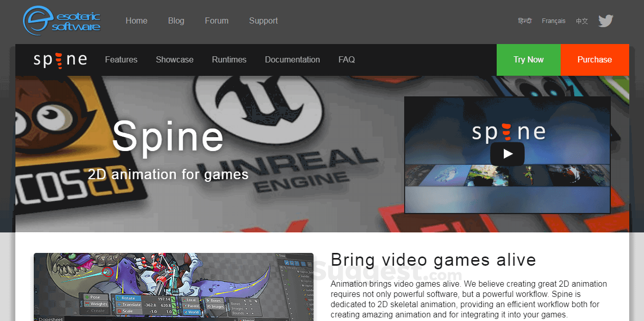The height and width of the screenshot is (321, 644).
Task: Click the large "Spine" hero title
Action: (x=168, y=136)
